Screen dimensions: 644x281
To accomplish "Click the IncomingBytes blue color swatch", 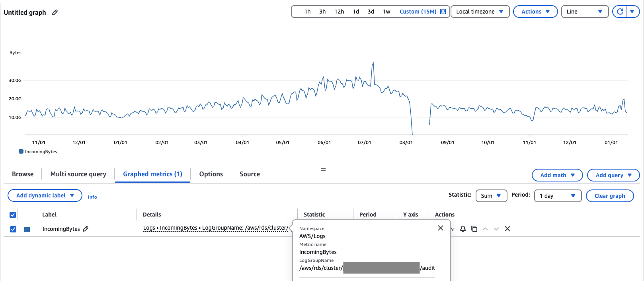I will 27,230.
